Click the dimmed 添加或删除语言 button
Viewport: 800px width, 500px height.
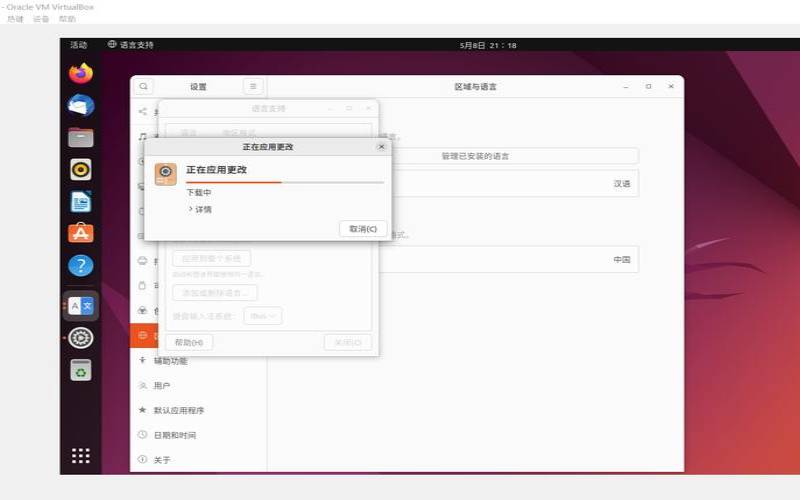[x=215, y=292]
